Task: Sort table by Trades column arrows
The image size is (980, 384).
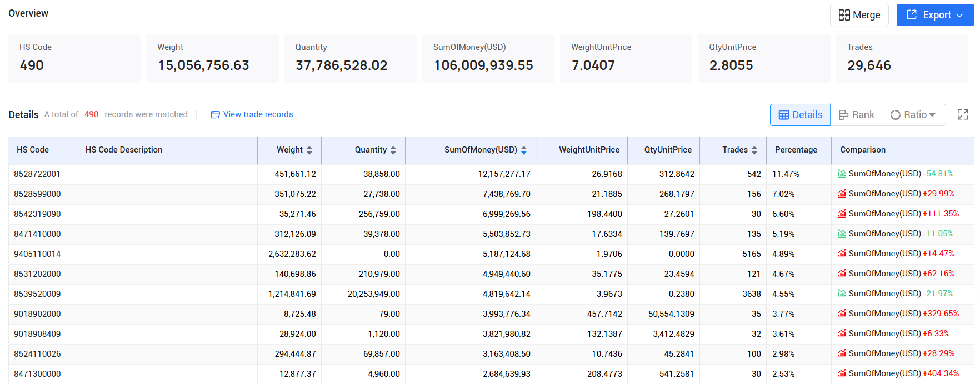Action: tap(754, 150)
